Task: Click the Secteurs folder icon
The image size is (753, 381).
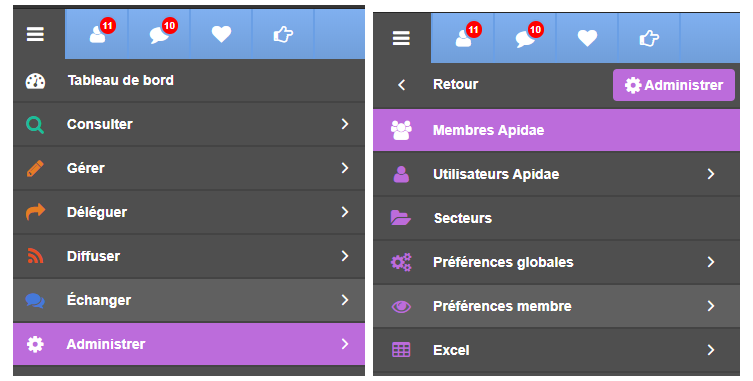Action: (x=401, y=218)
